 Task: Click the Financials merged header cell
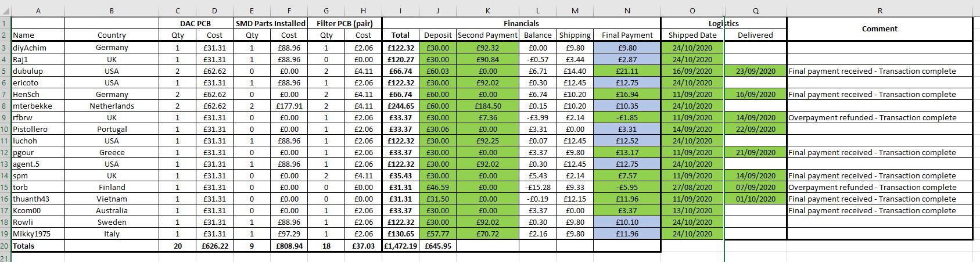(521, 23)
